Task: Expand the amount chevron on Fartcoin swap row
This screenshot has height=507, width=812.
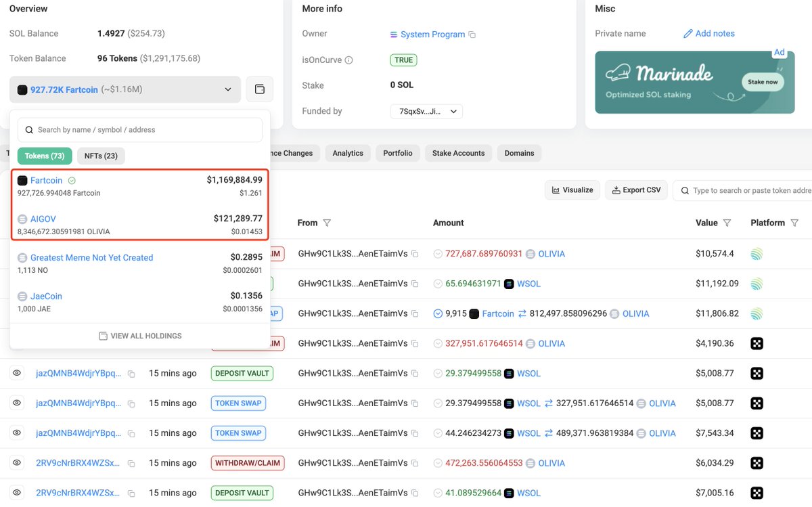Action: coord(438,314)
